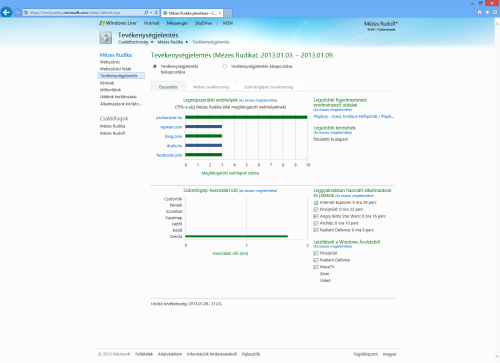This screenshot has height=363, width=500.
Task: Open a new browser tab
Action: pyautogui.click(x=228, y=13)
